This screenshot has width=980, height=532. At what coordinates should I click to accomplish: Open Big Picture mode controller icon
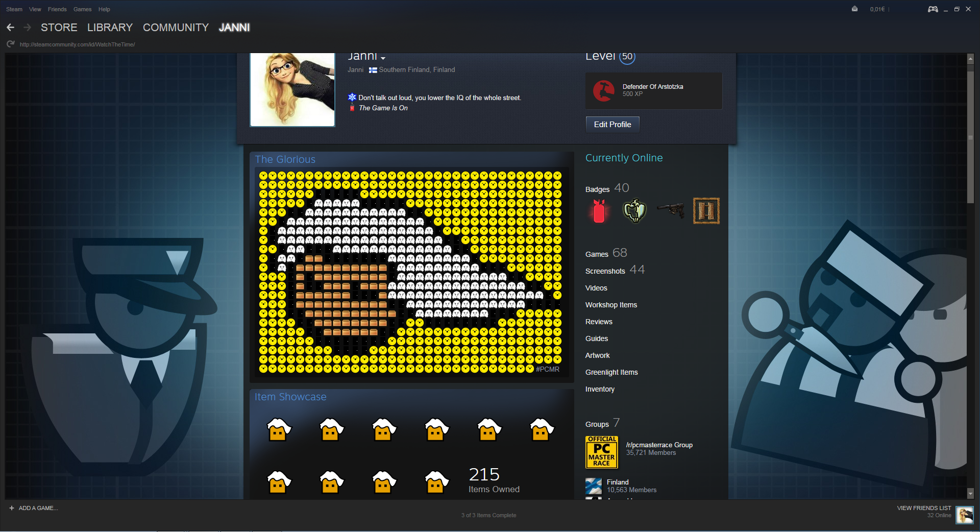(x=933, y=9)
